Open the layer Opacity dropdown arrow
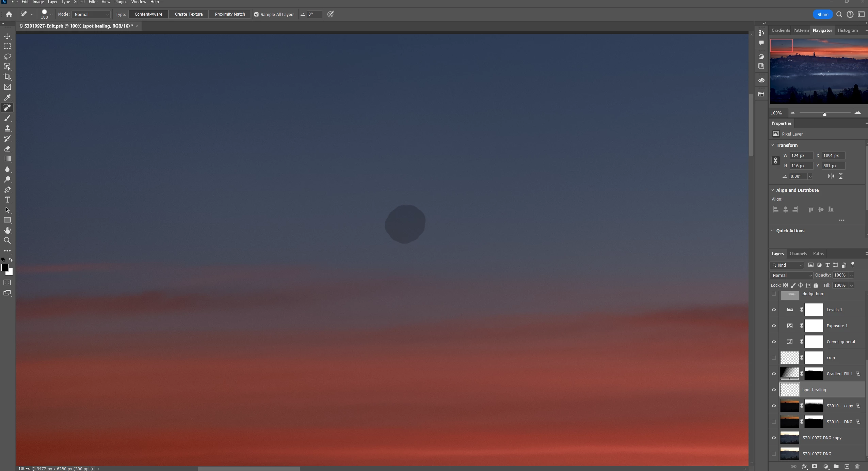Image resolution: width=868 pixels, height=471 pixels. pos(851,275)
